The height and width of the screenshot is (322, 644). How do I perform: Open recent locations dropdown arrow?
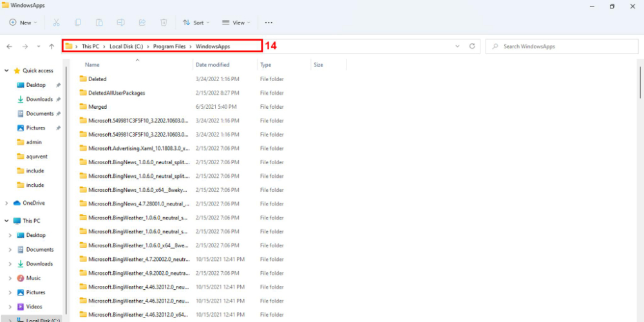click(x=39, y=47)
